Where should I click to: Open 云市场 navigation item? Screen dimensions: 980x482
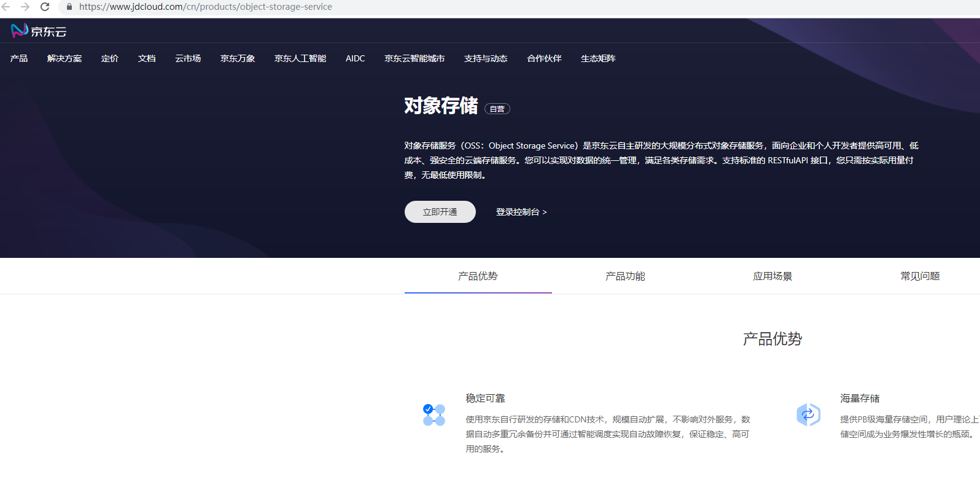point(188,58)
